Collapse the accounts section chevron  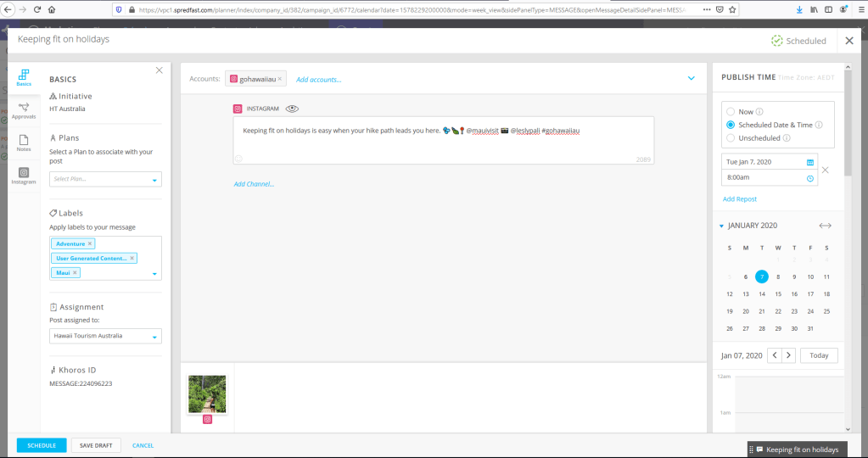[691, 79]
